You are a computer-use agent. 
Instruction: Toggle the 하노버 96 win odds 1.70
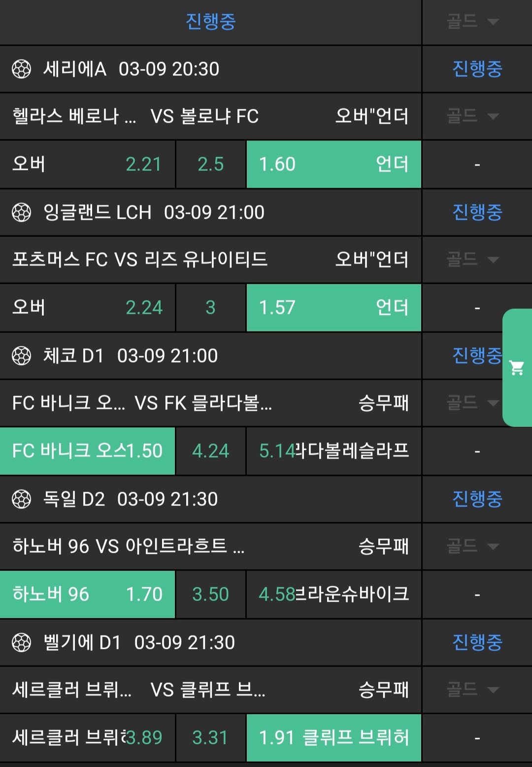click(87, 594)
